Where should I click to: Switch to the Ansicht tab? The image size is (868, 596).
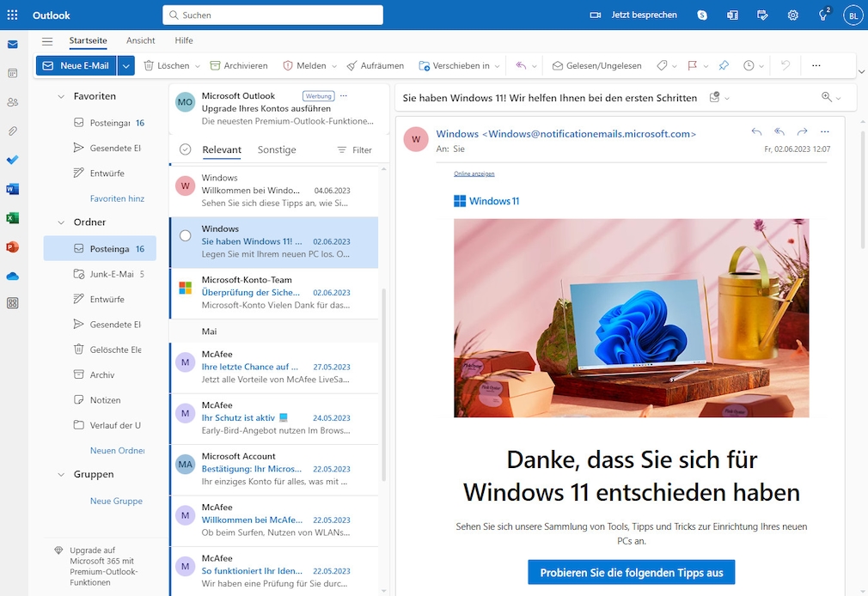141,40
